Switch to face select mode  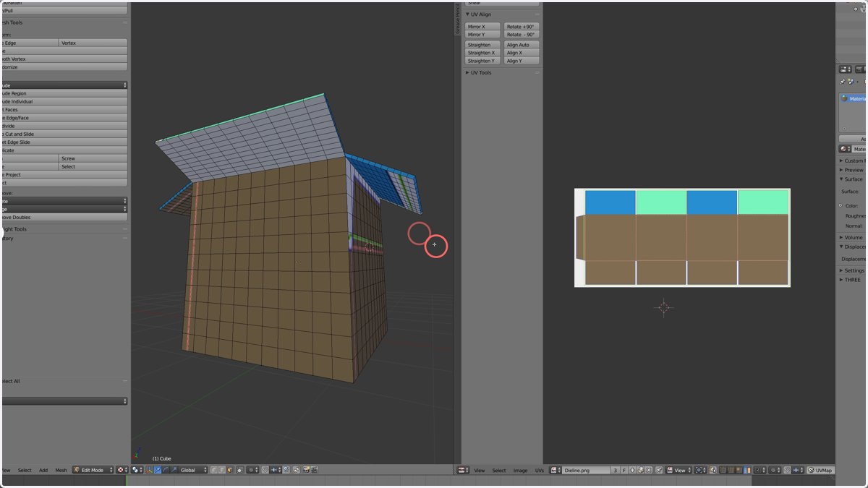230,470
